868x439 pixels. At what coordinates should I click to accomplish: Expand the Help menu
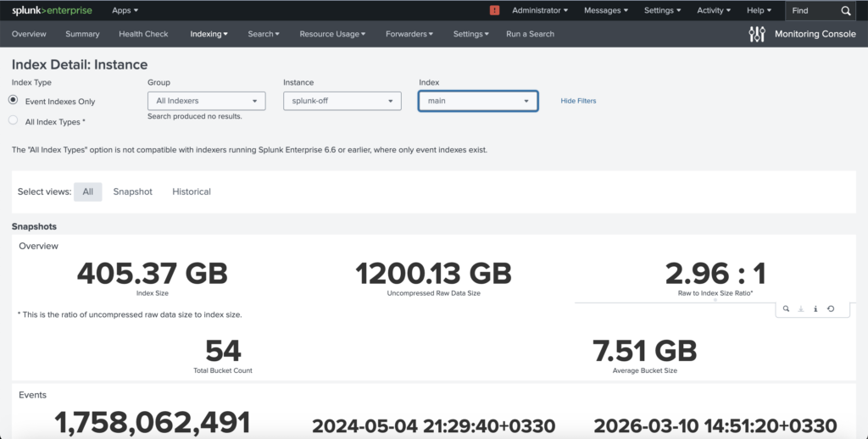pyautogui.click(x=759, y=10)
